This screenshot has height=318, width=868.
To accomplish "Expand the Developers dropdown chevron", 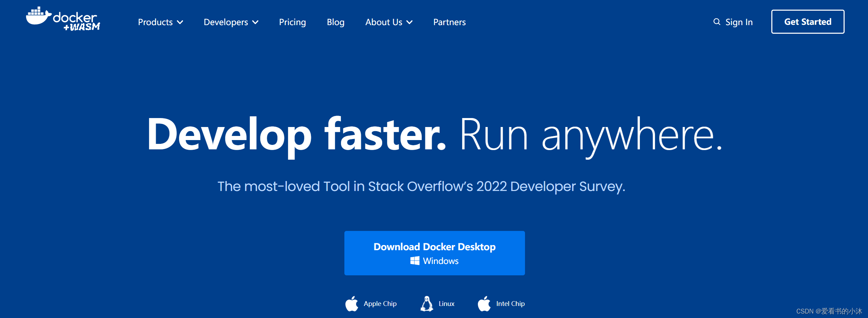I will pos(255,22).
